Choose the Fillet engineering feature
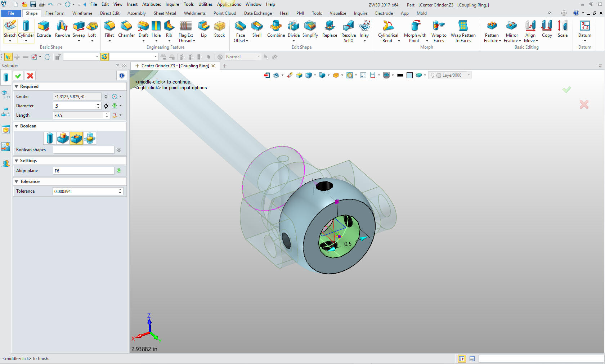605x364 pixels. [109, 29]
